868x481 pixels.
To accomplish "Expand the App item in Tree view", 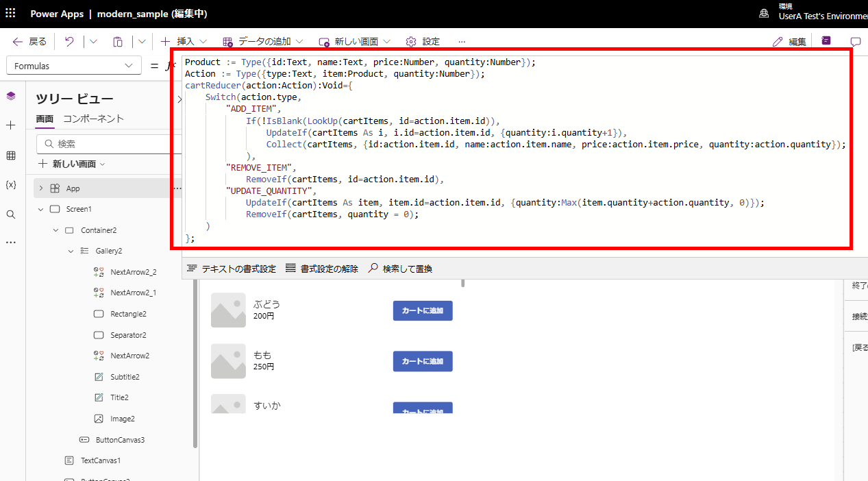I will (x=41, y=188).
